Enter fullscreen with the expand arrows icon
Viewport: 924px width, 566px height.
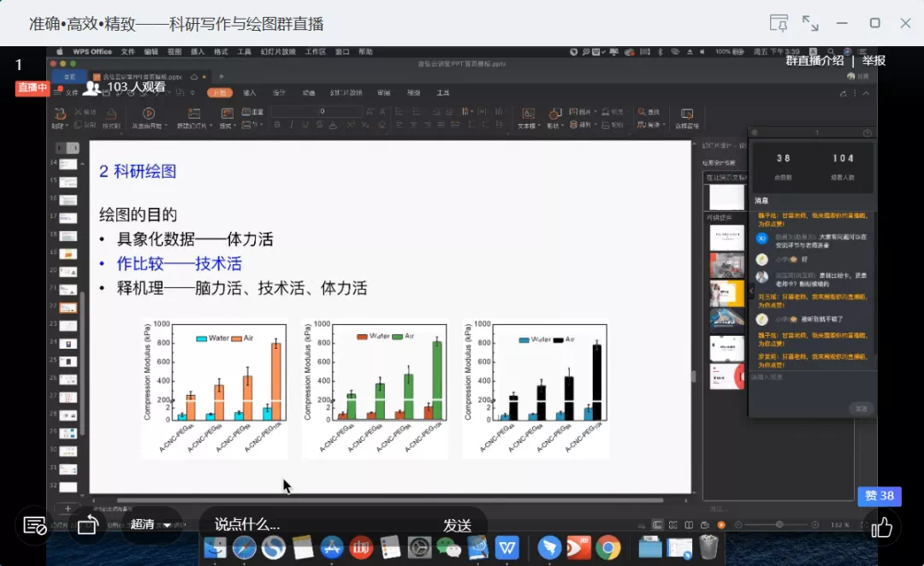click(809, 23)
